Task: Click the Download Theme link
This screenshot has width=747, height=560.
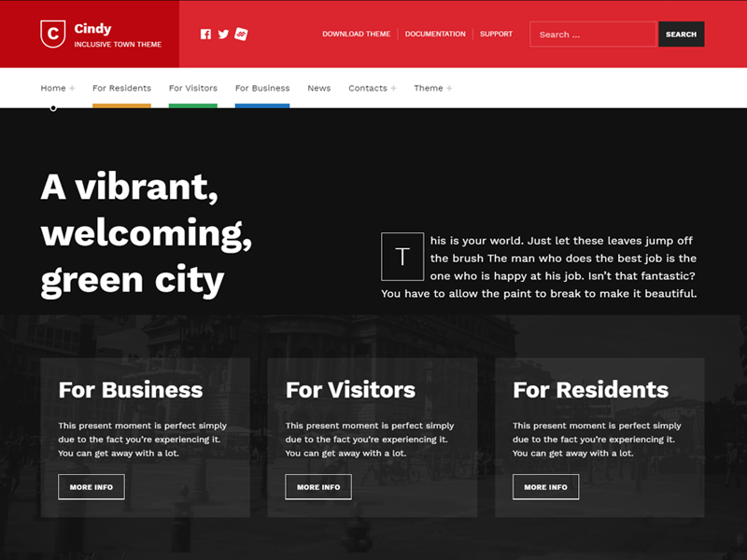Action: click(357, 34)
